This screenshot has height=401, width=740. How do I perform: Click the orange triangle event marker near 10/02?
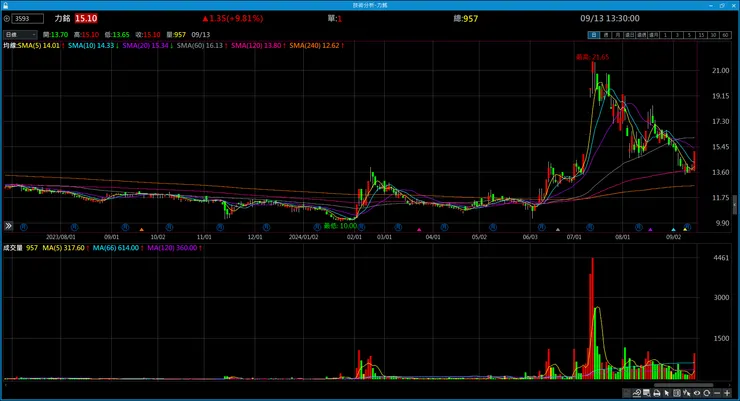[142, 230]
